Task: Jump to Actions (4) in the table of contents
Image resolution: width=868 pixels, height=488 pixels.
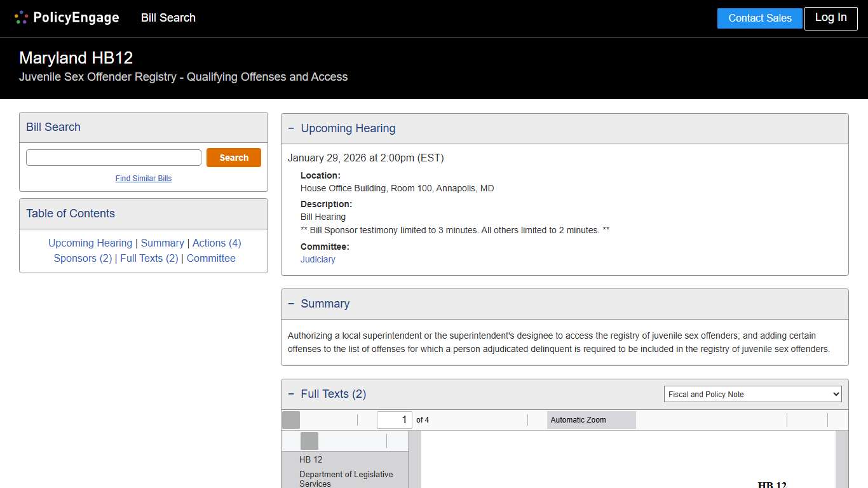Action: [x=217, y=243]
